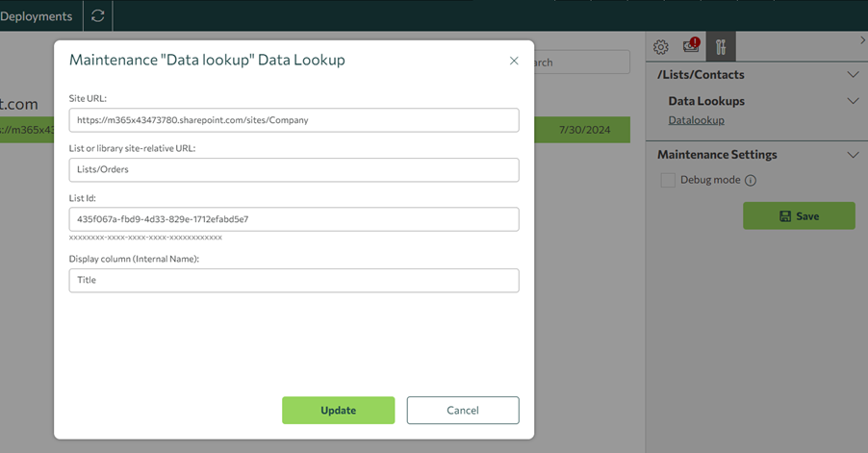The width and height of the screenshot is (868, 453).
Task: Collapse the Maintenance Settings section
Action: 853,155
